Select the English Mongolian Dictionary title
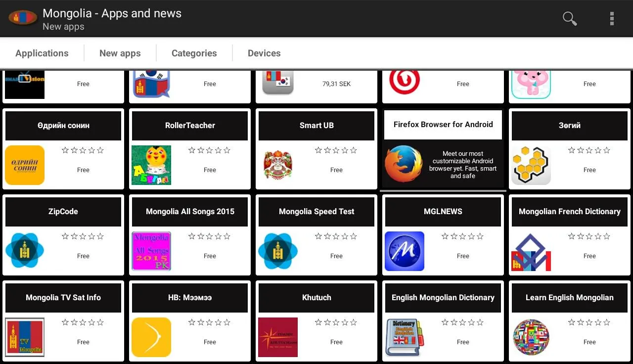The height and width of the screenshot is (364, 633). [x=443, y=298]
